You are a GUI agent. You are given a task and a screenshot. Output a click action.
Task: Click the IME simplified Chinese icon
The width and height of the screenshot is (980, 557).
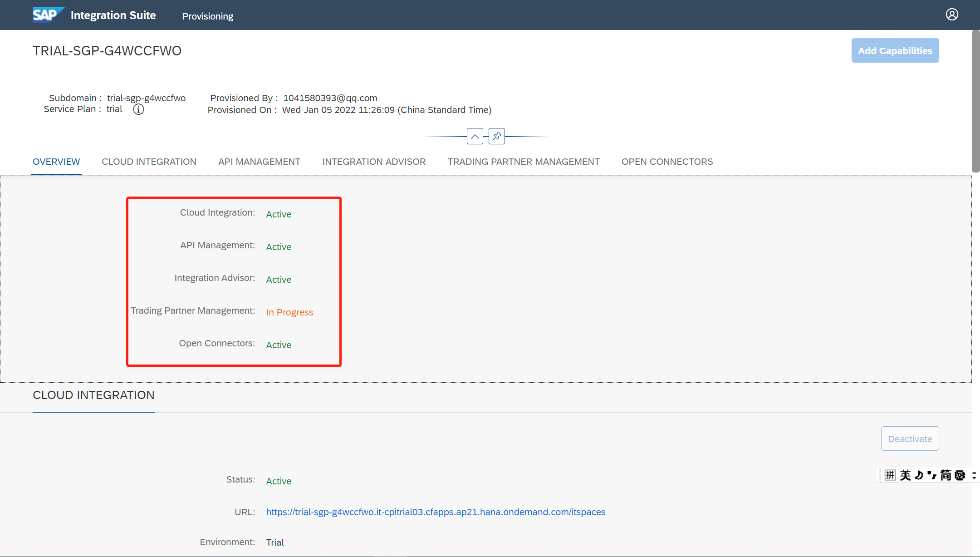pos(946,475)
